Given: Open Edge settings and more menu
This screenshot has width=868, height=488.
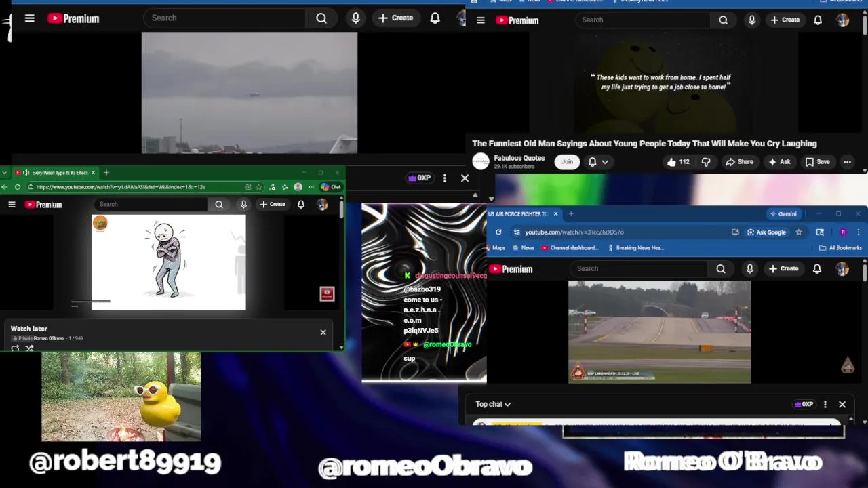Looking at the screenshot, I should pyautogui.click(x=311, y=187).
